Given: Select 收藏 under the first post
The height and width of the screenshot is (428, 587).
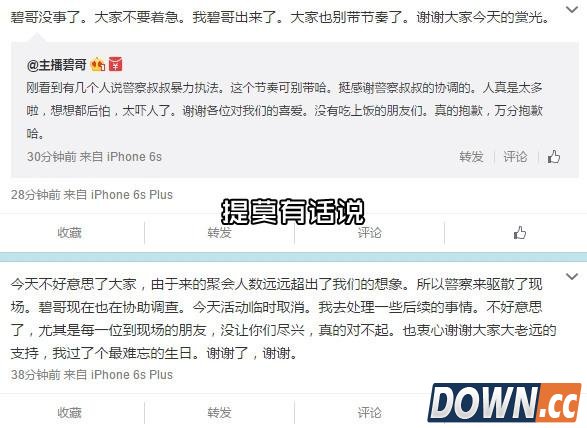Looking at the screenshot, I should click(69, 233).
